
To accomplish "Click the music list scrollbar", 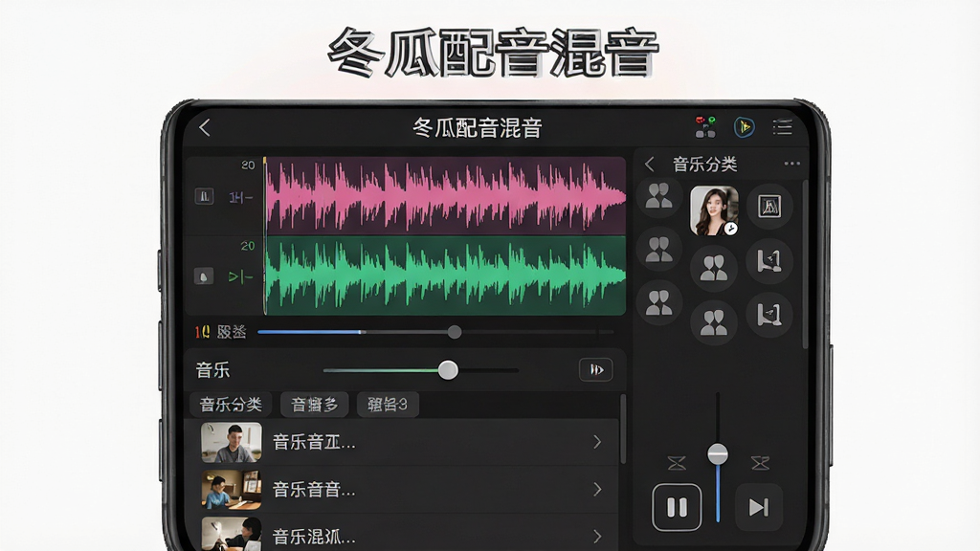I will point(622,429).
